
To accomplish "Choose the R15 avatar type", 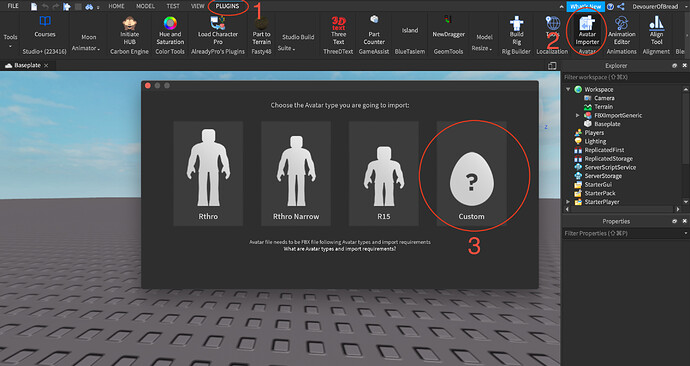I will click(x=384, y=174).
